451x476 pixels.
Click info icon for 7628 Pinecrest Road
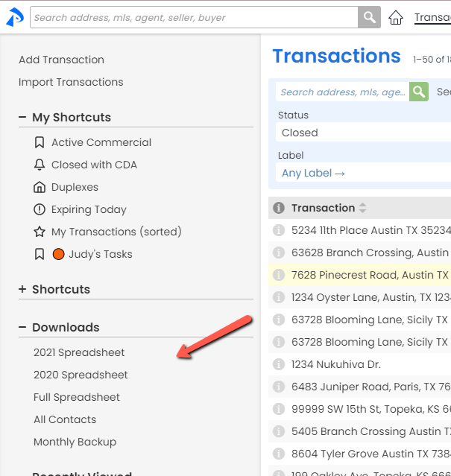(x=279, y=275)
